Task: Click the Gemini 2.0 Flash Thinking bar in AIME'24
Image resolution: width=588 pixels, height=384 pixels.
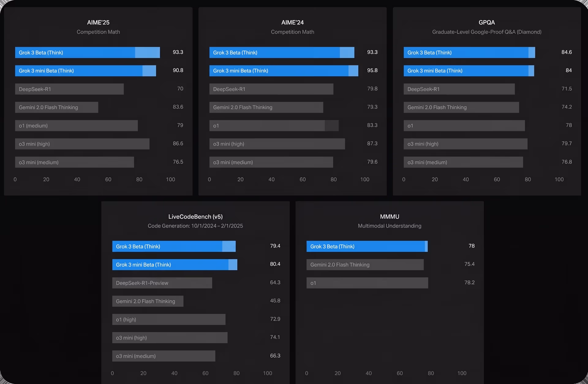Action: tap(266, 107)
